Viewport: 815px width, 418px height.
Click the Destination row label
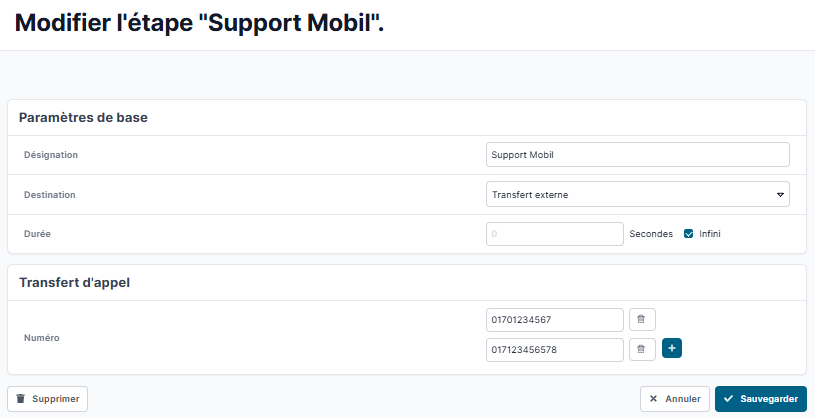click(49, 195)
